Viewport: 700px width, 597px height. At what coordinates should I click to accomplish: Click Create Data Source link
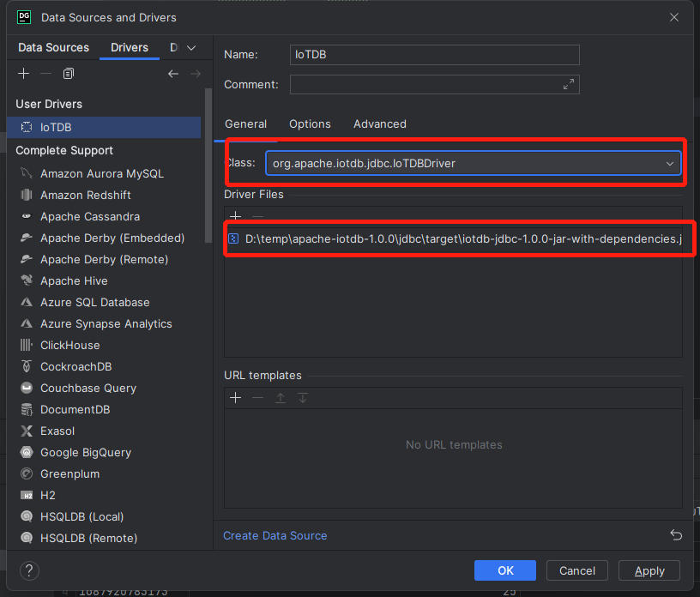point(275,535)
